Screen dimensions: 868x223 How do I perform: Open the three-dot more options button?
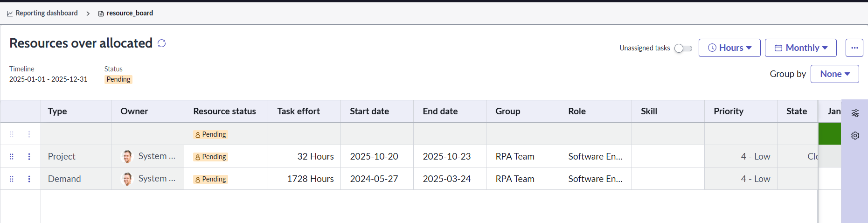click(854, 48)
